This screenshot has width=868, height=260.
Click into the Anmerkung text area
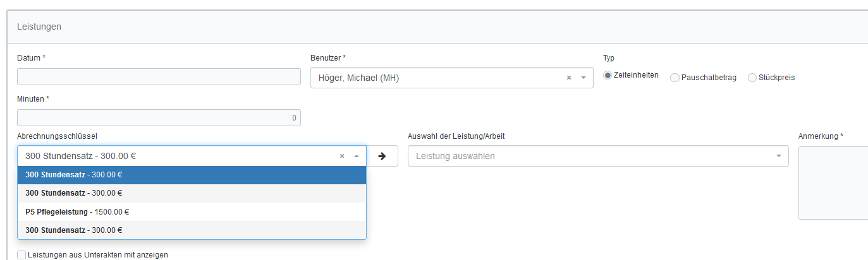tap(833, 183)
